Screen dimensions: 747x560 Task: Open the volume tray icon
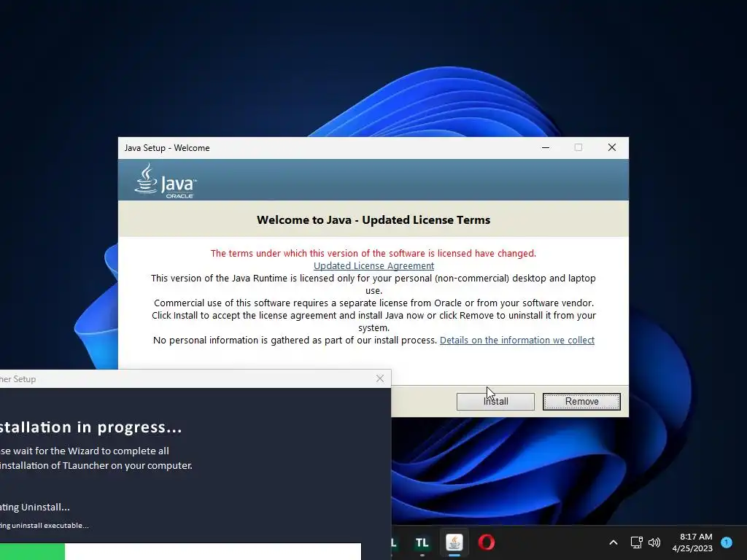point(654,542)
